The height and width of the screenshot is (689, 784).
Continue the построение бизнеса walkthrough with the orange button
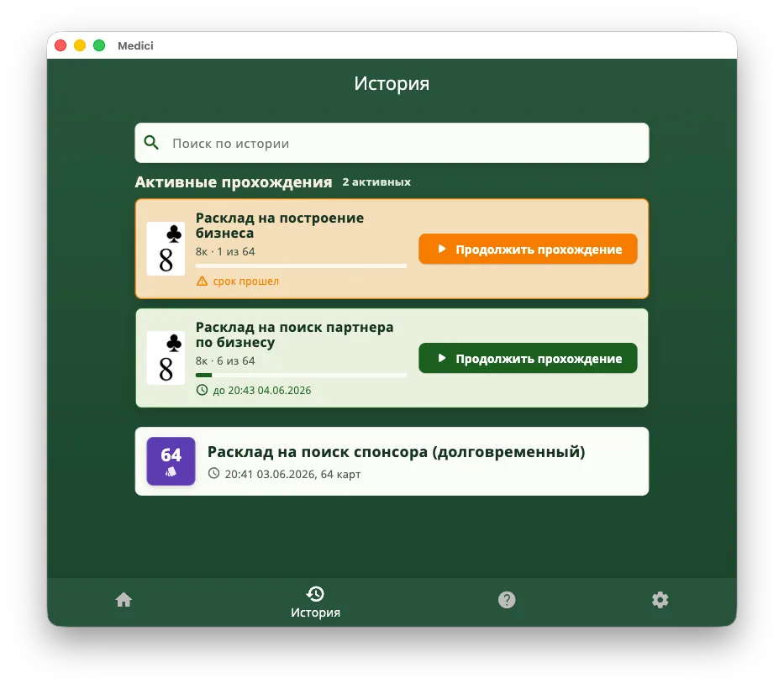pos(528,249)
